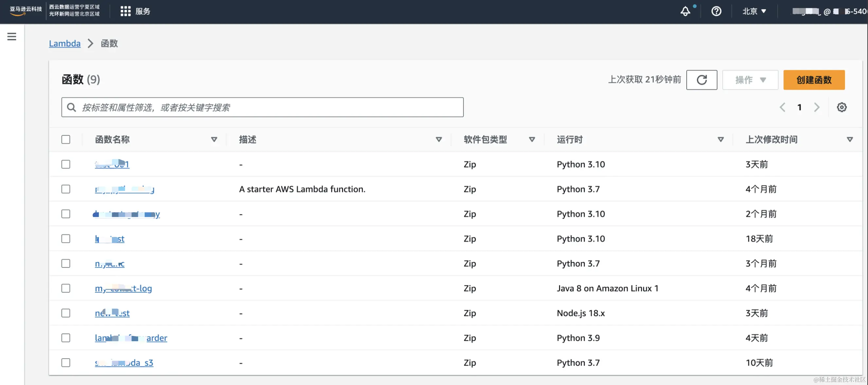The image size is (868, 385).
Task: Open the help question mark icon
Action: (716, 11)
